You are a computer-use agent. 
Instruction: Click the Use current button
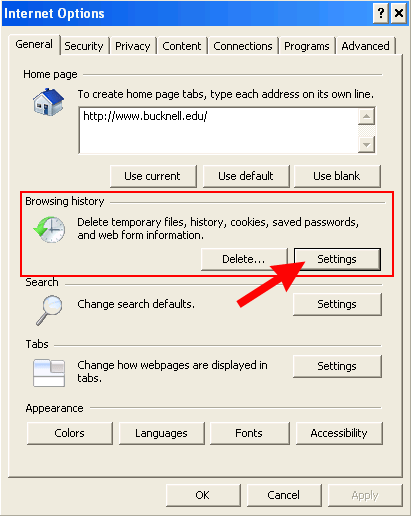tap(153, 176)
